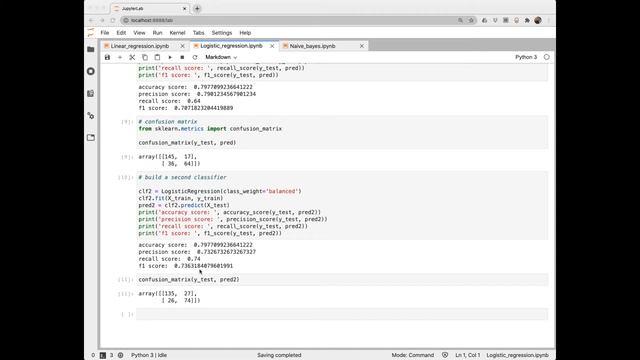Open the Run menu
This screenshot has width=640, height=360.
pos(157,33)
